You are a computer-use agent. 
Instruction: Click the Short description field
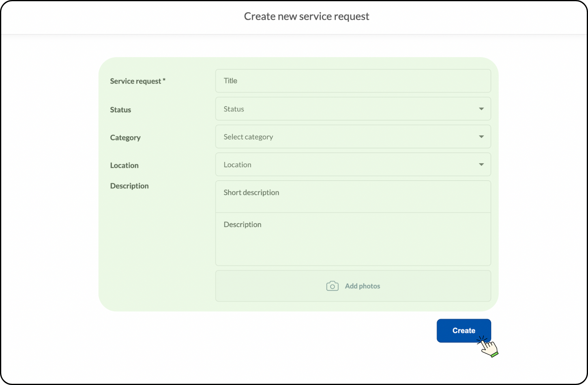pyautogui.click(x=353, y=197)
